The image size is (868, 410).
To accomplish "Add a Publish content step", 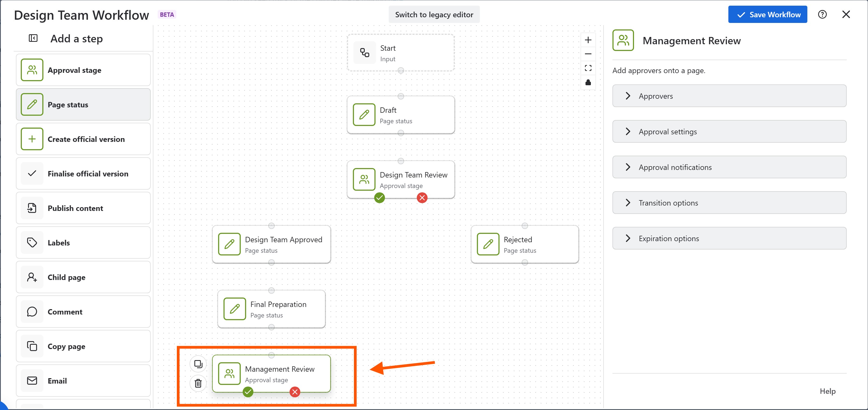I will [x=83, y=208].
